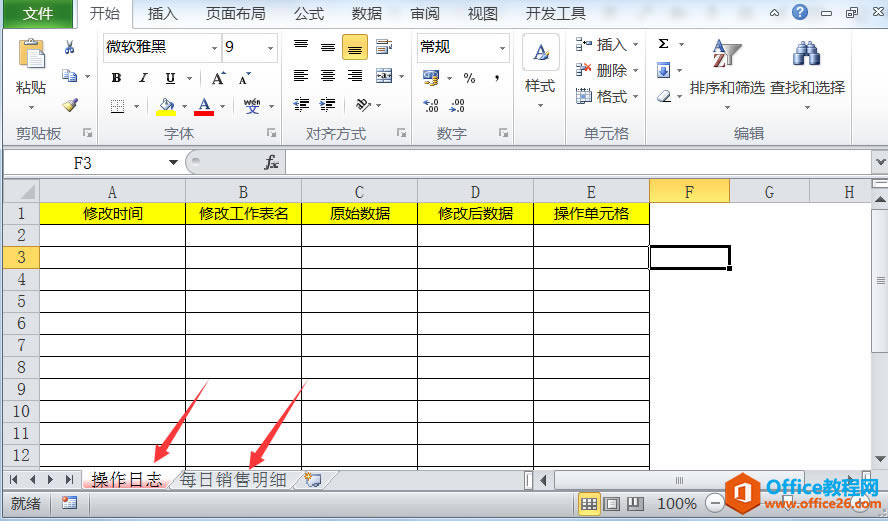Increase decimal places

[430, 105]
